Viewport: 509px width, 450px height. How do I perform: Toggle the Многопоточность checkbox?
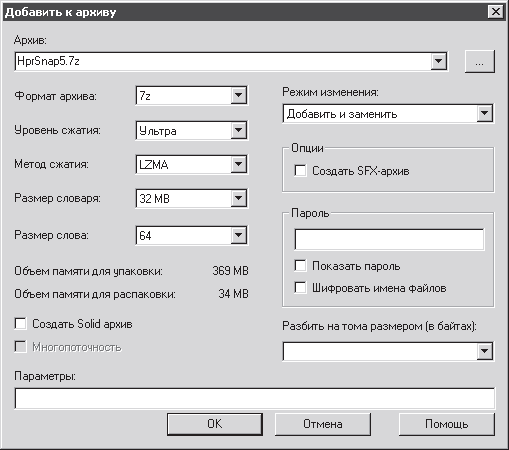(21, 347)
